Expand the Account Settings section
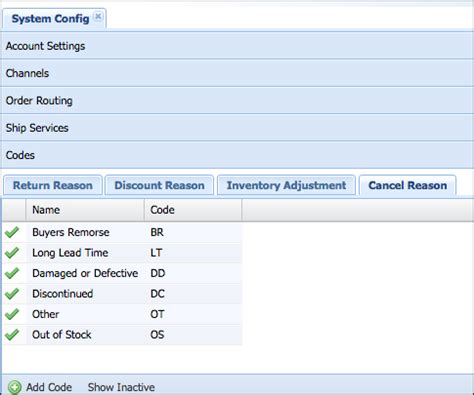This screenshot has height=395, width=474. (237, 46)
